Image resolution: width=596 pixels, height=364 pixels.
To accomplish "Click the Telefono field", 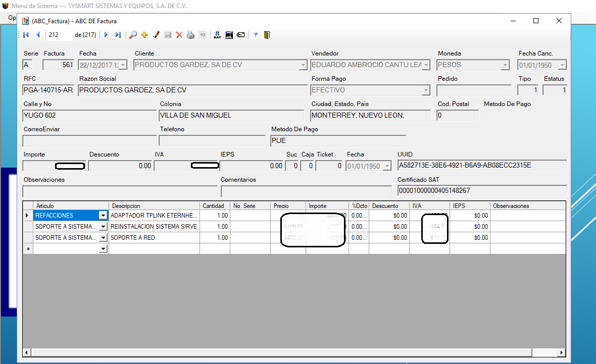I will coord(212,141).
